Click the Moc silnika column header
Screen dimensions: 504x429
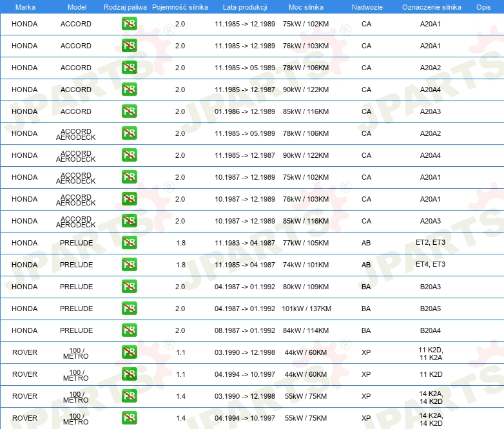point(306,7)
